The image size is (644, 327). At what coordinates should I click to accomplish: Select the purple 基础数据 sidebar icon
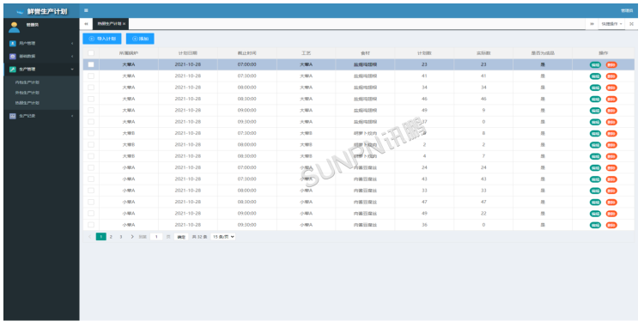[x=13, y=56]
